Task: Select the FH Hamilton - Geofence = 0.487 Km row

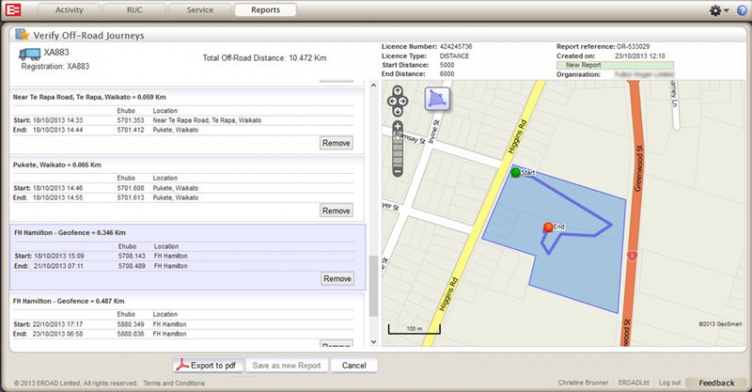Action: point(188,320)
